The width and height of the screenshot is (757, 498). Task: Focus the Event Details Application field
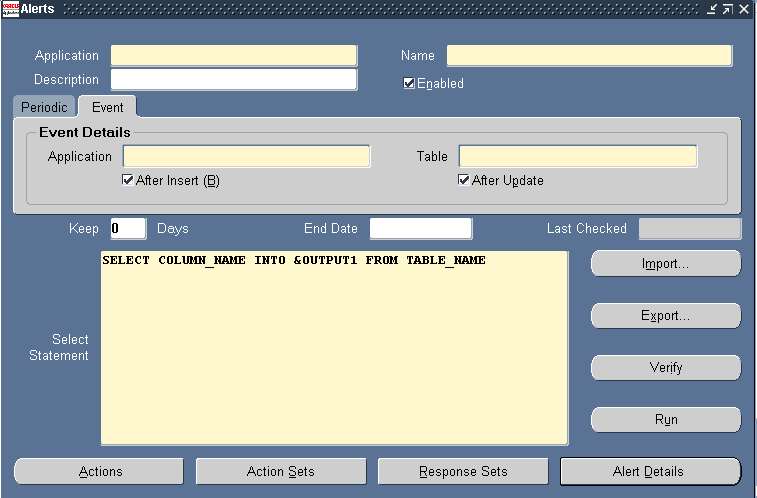tap(246, 156)
